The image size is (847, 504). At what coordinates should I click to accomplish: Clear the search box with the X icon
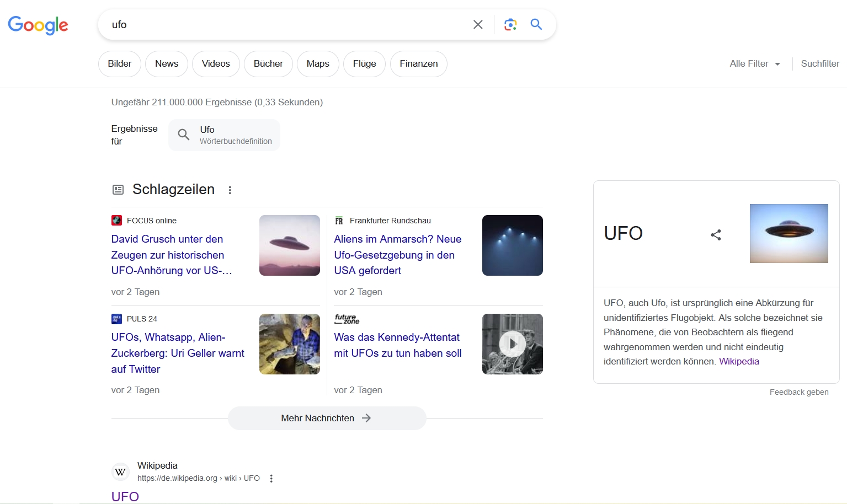[478, 24]
